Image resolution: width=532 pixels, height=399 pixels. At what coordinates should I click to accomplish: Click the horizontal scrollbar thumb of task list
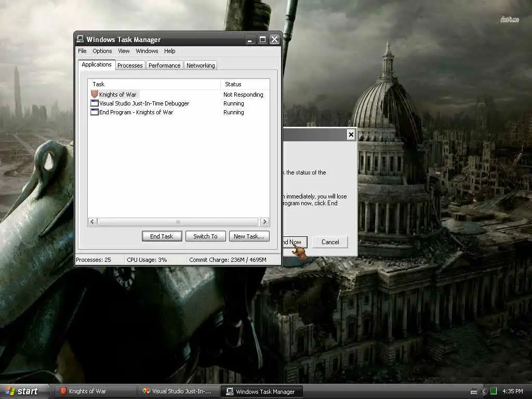(178, 221)
